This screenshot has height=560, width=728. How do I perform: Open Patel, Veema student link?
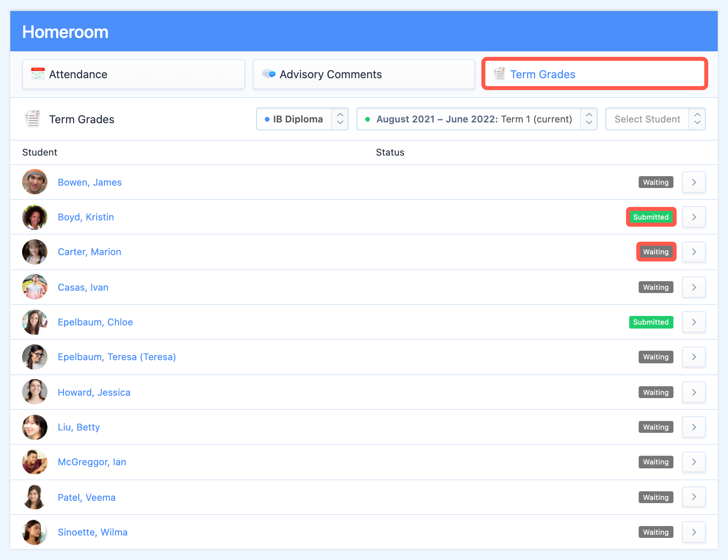87,498
